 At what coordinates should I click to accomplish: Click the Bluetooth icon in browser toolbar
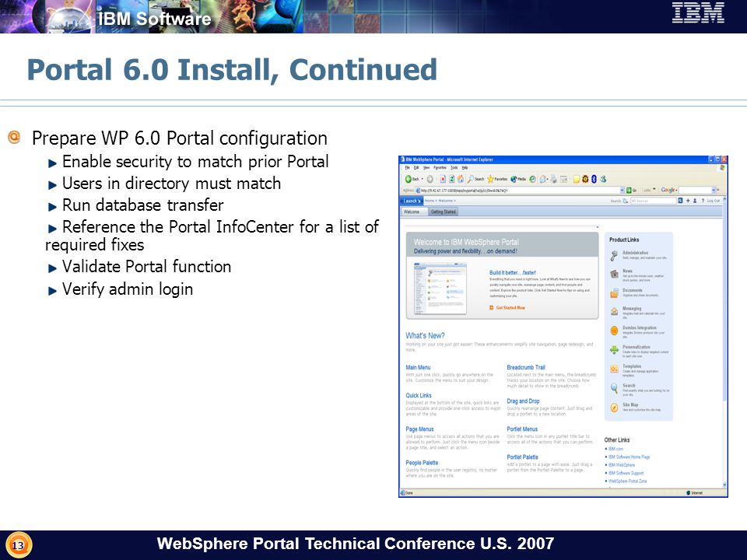pyautogui.click(x=594, y=179)
